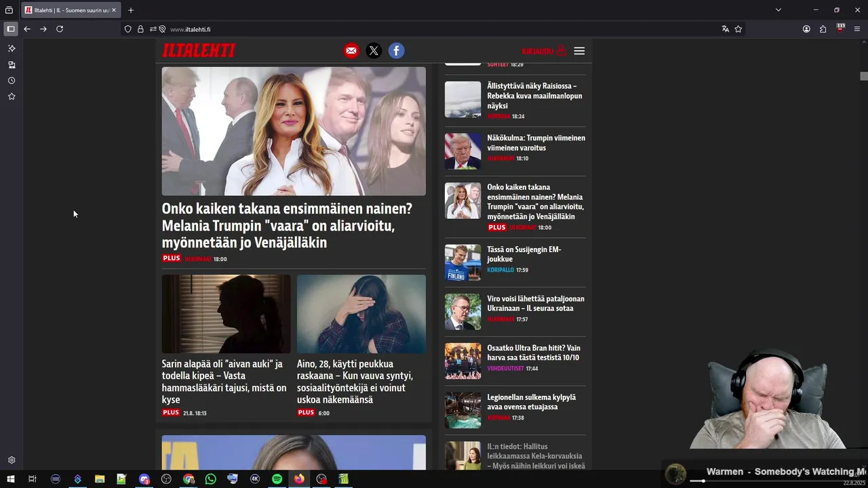Open the sidebar AI chatbot sparkle icon
The height and width of the screenshot is (488, 868).
[12, 49]
